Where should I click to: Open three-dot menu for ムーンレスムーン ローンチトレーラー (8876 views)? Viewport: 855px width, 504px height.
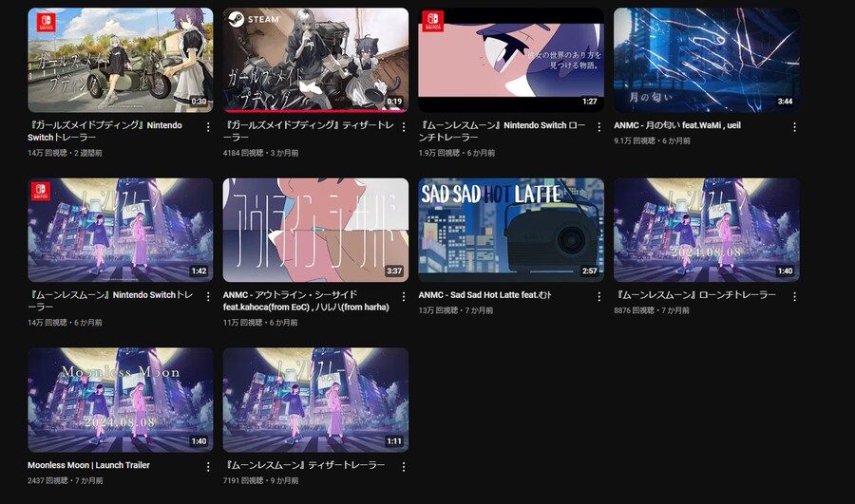pyautogui.click(x=794, y=296)
